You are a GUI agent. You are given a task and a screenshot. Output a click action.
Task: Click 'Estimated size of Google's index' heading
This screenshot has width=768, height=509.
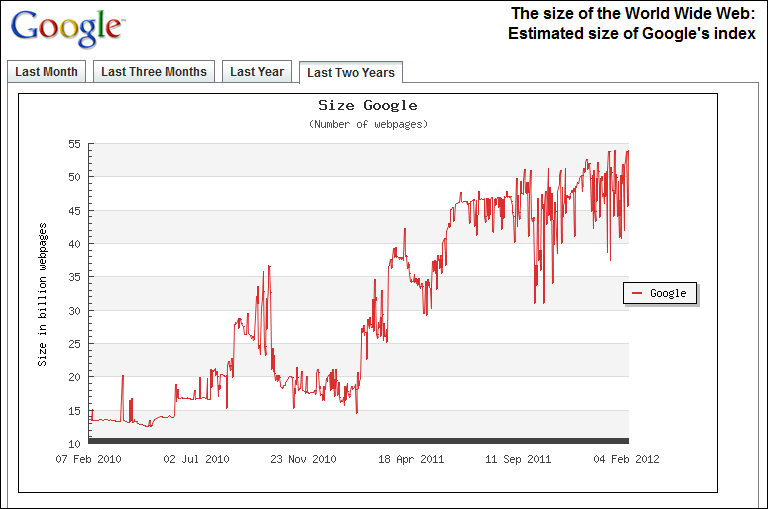[x=631, y=33]
